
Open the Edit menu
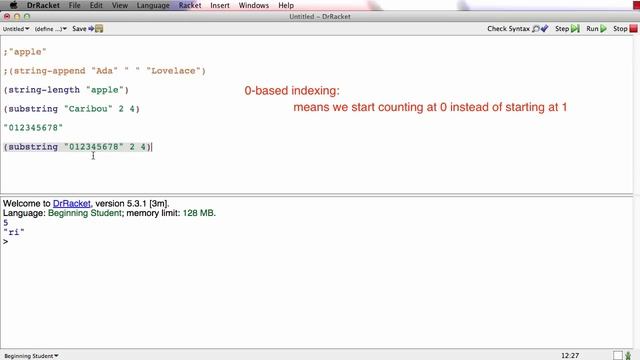(96, 5)
